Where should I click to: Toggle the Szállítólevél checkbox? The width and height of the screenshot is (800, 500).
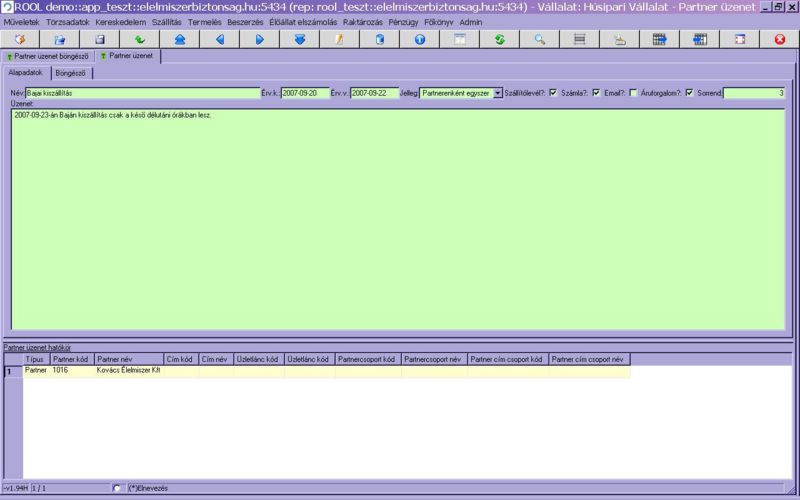tap(553, 93)
